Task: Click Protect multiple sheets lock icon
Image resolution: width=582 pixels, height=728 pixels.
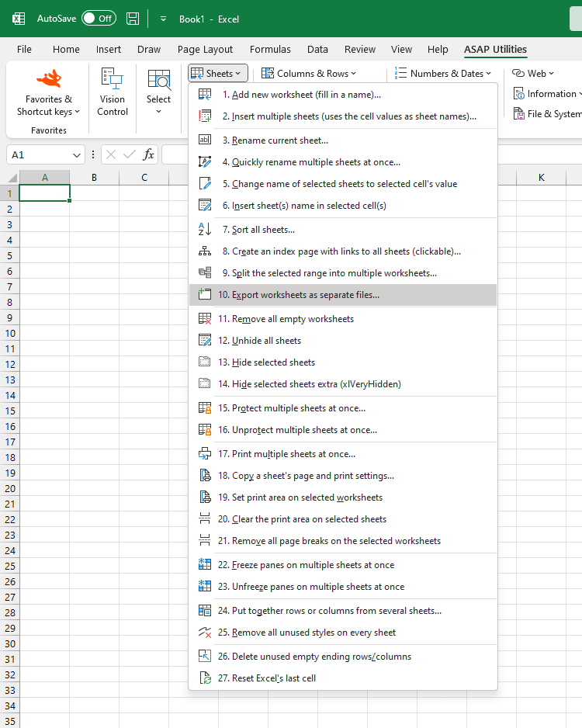Action: pos(205,408)
